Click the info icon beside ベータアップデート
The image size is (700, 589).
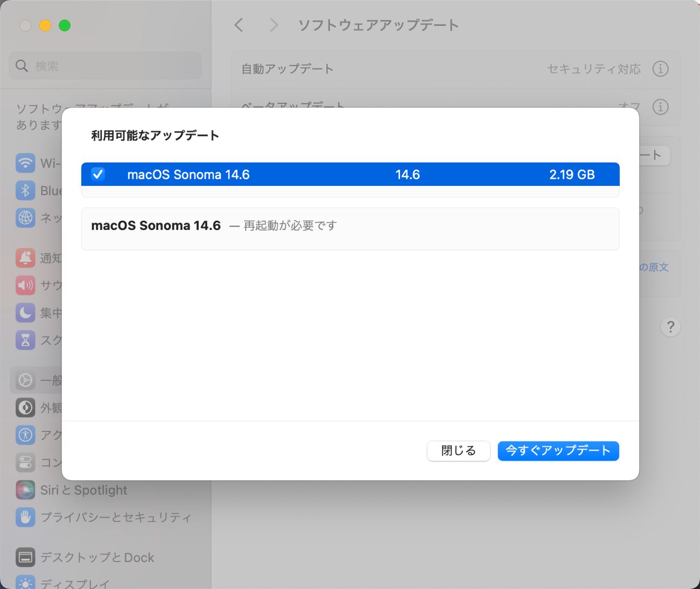pyautogui.click(x=661, y=107)
